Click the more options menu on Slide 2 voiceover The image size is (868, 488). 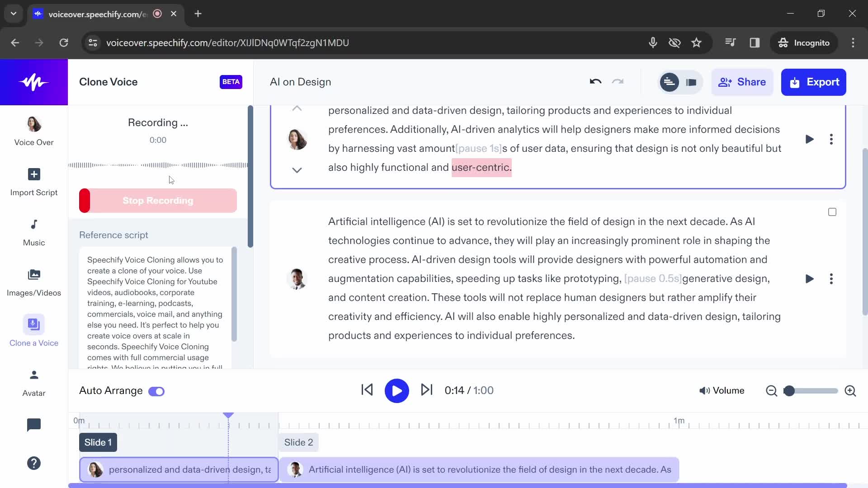pos(833,279)
